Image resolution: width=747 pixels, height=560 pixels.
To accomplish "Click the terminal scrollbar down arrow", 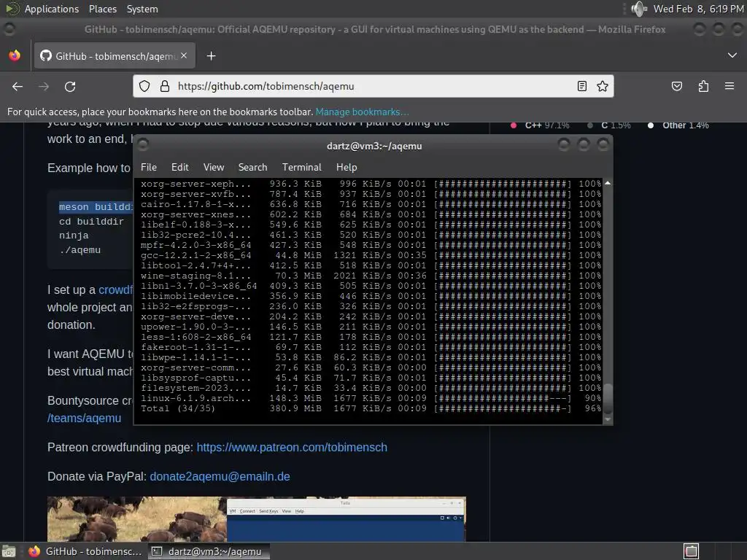I will click(x=608, y=419).
